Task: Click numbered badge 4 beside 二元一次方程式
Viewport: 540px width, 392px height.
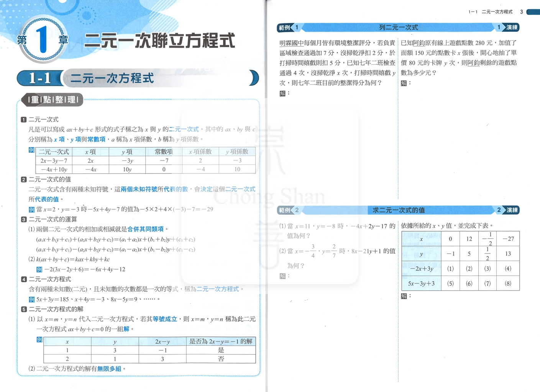Action: (24, 279)
